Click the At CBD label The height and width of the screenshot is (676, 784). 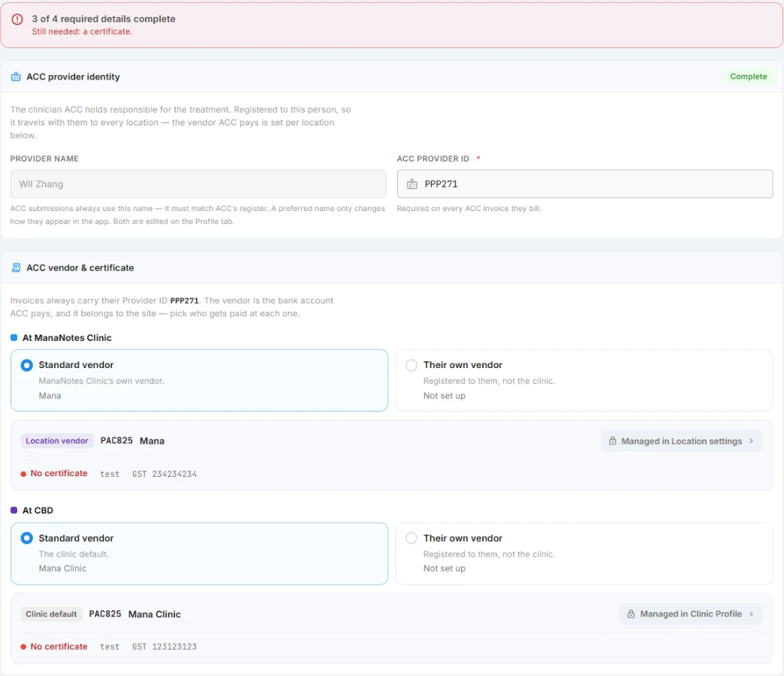[38, 511]
